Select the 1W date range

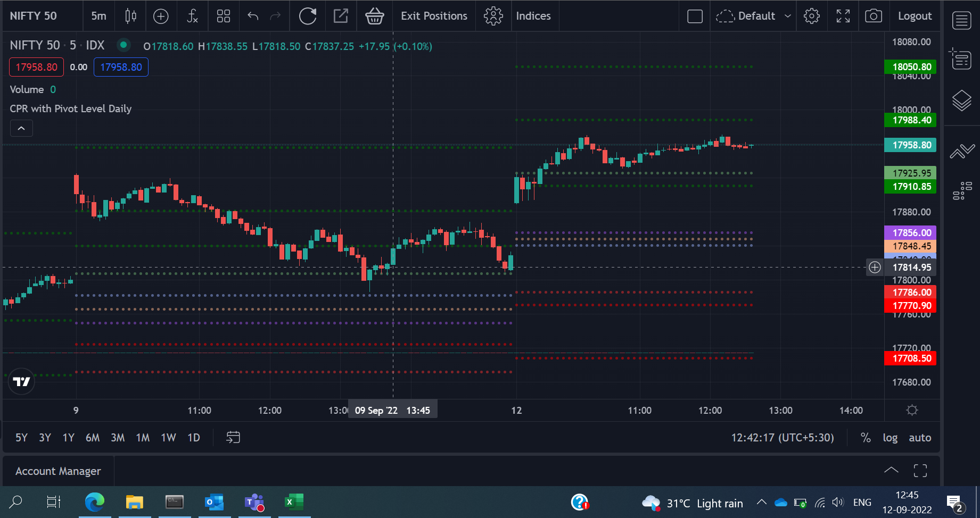click(x=168, y=438)
